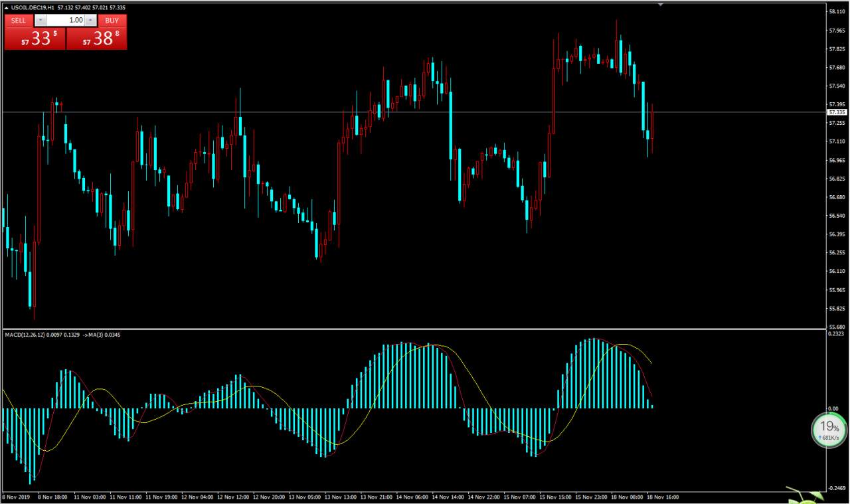This screenshot has height=504, width=850.
Task: Click the 58.110 price scale value
Action: (x=837, y=12)
